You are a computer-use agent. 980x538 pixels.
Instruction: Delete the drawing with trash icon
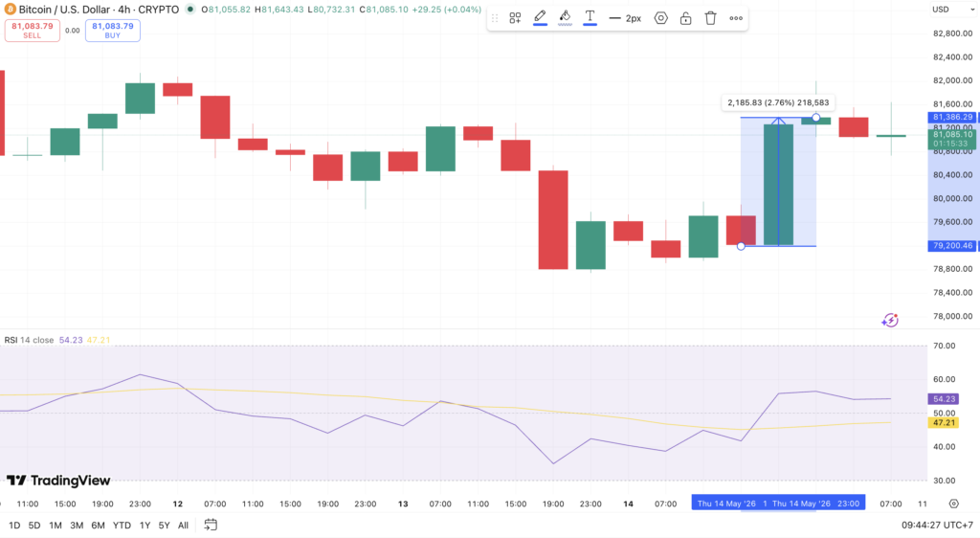(x=711, y=18)
